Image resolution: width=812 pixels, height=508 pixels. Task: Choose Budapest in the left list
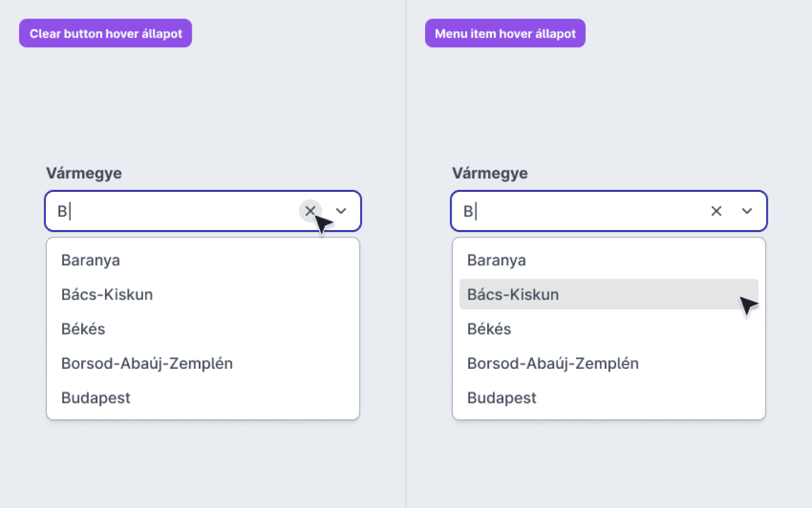[203, 397]
